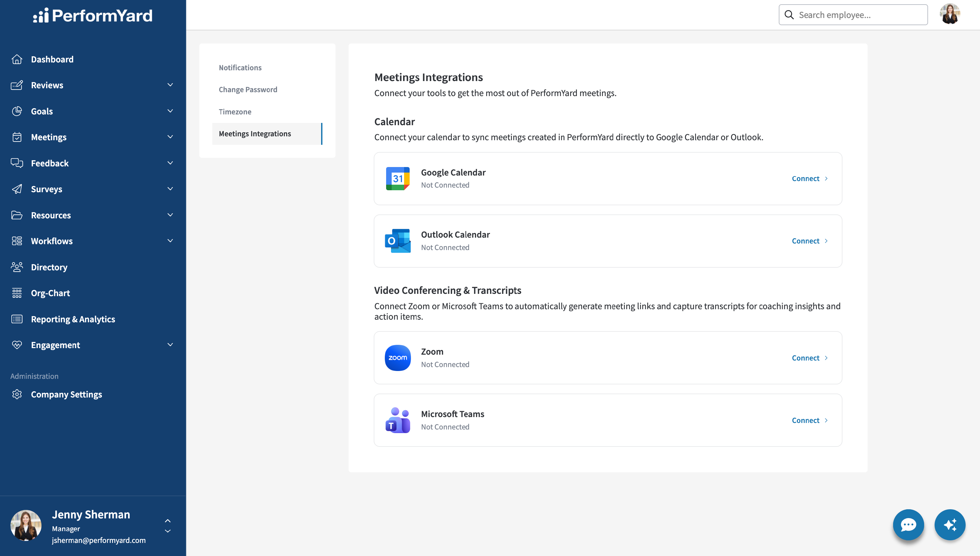This screenshot has height=556, width=980.
Task: Click the Zoom app logo
Action: 398,358
